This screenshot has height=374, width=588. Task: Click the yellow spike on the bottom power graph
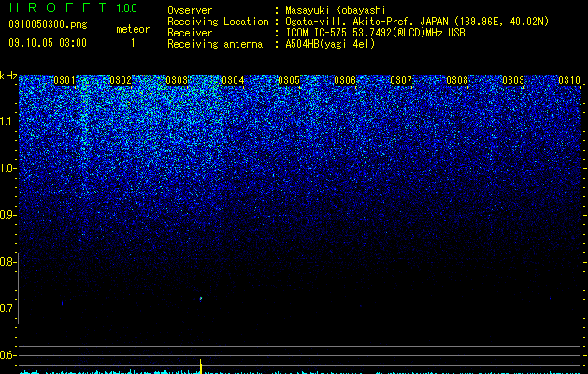click(201, 367)
